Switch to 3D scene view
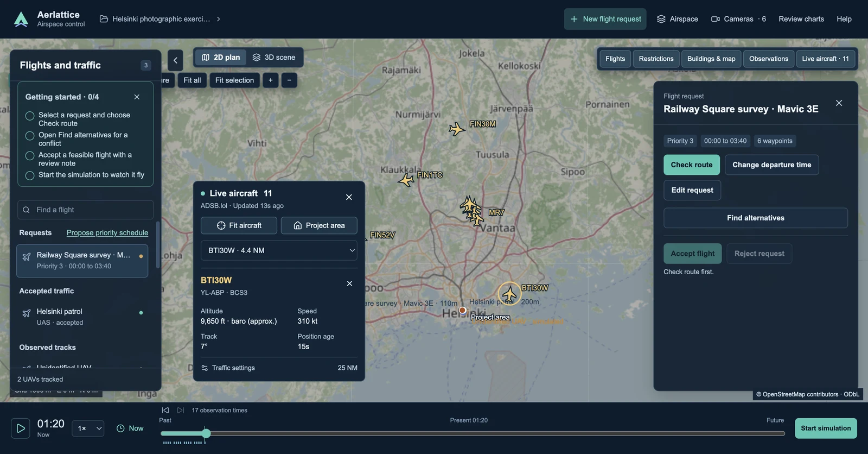The image size is (868, 454). click(x=274, y=58)
